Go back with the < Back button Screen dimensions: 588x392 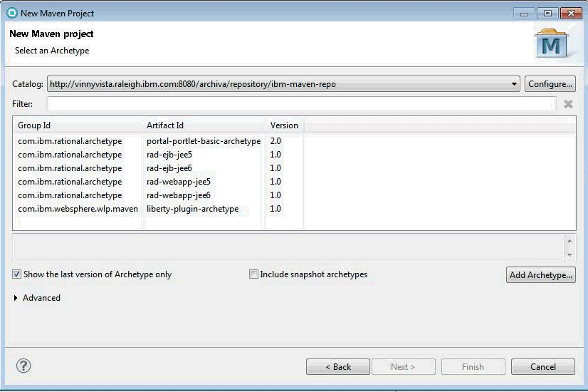click(x=338, y=367)
